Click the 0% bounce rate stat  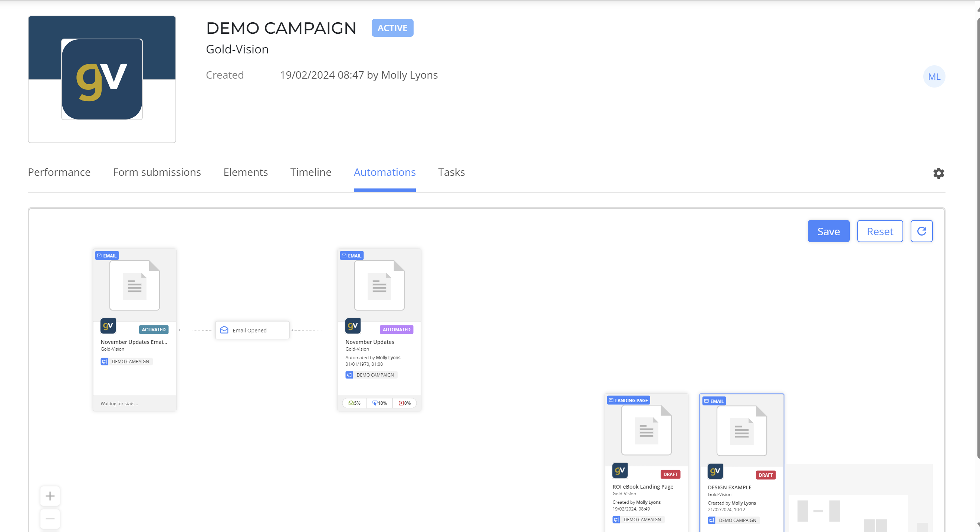pyautogui.click(x=404, y=403)
